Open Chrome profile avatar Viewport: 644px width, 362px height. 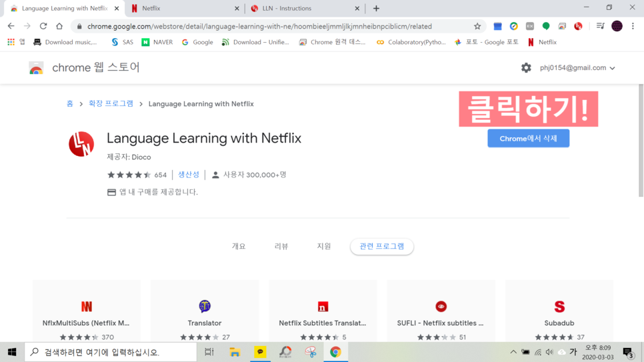[617, 26]
